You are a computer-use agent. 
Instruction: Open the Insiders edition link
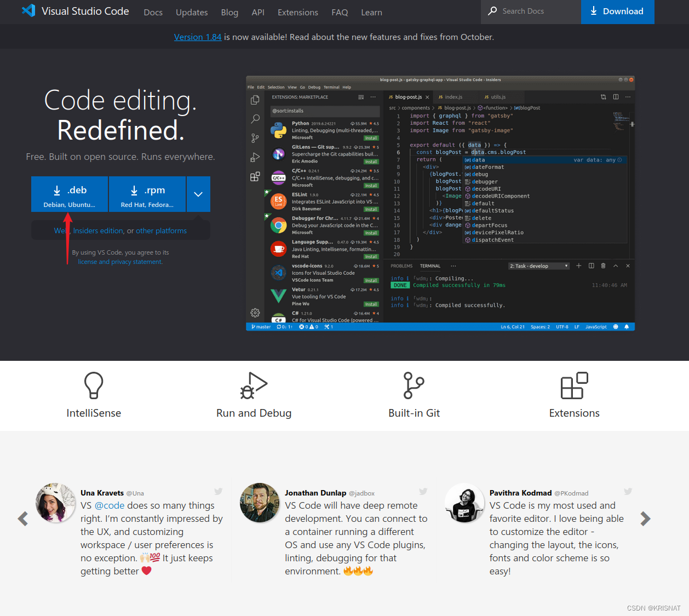tap(98, 231)
